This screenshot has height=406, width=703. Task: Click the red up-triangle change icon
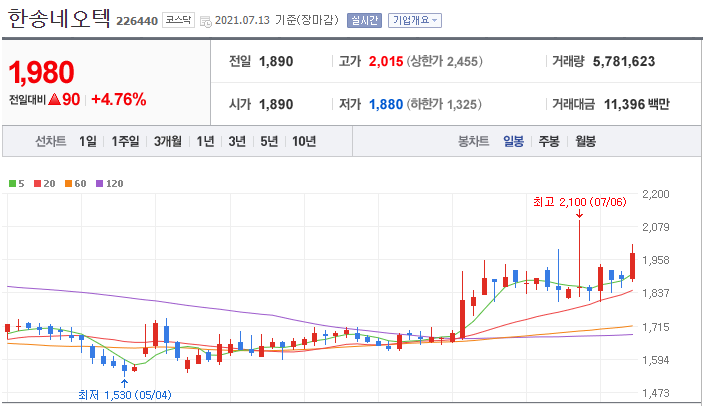(55, 99)
